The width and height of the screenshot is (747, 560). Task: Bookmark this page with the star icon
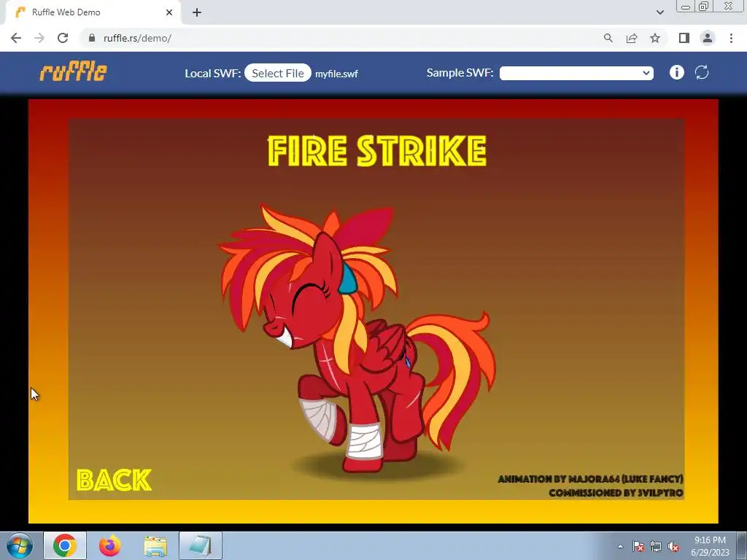[655, 38]
